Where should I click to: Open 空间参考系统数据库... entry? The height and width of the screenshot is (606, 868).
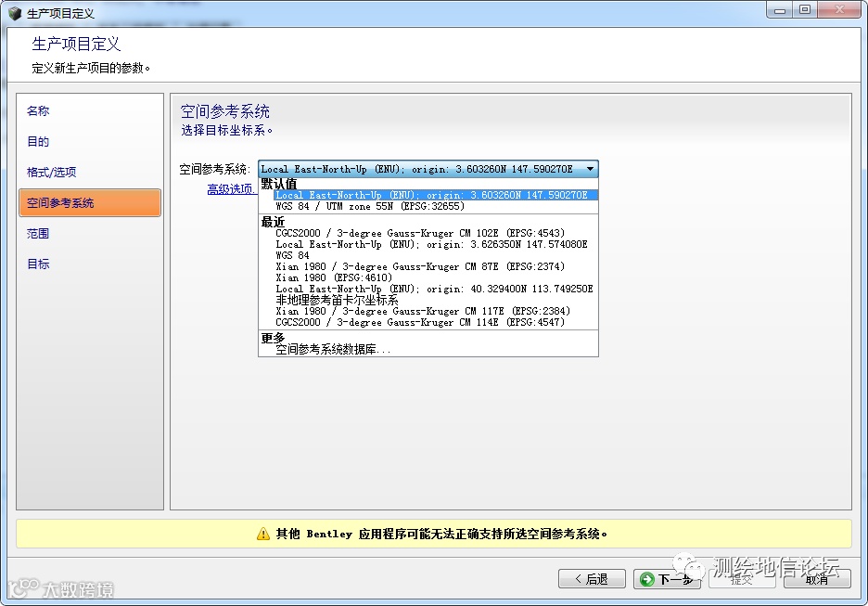coord(333,349)
